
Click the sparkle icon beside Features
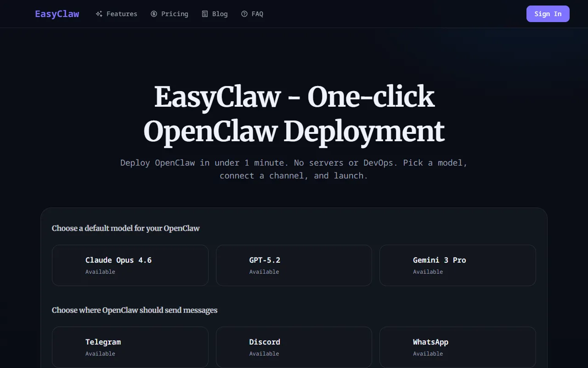[x=99, y=14]
